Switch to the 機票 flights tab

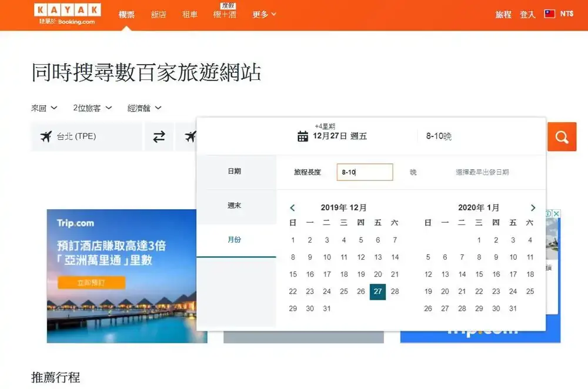[127, 14]
